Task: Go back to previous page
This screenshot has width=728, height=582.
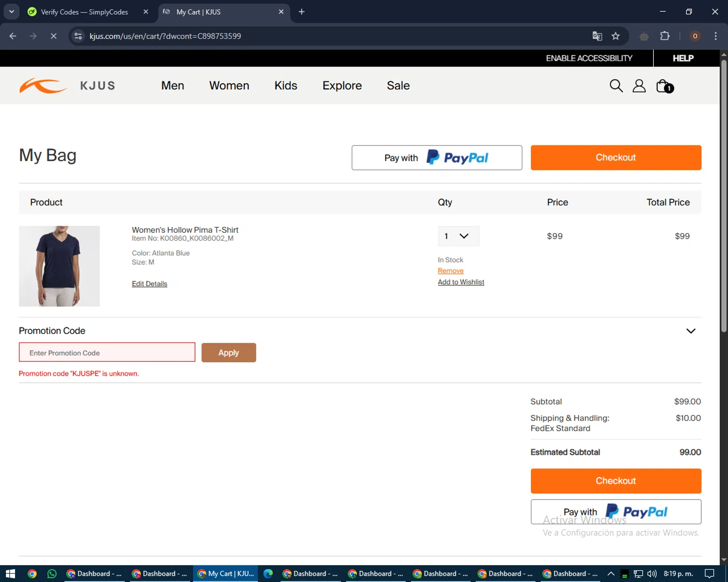Action: click(x=13, y=36)
